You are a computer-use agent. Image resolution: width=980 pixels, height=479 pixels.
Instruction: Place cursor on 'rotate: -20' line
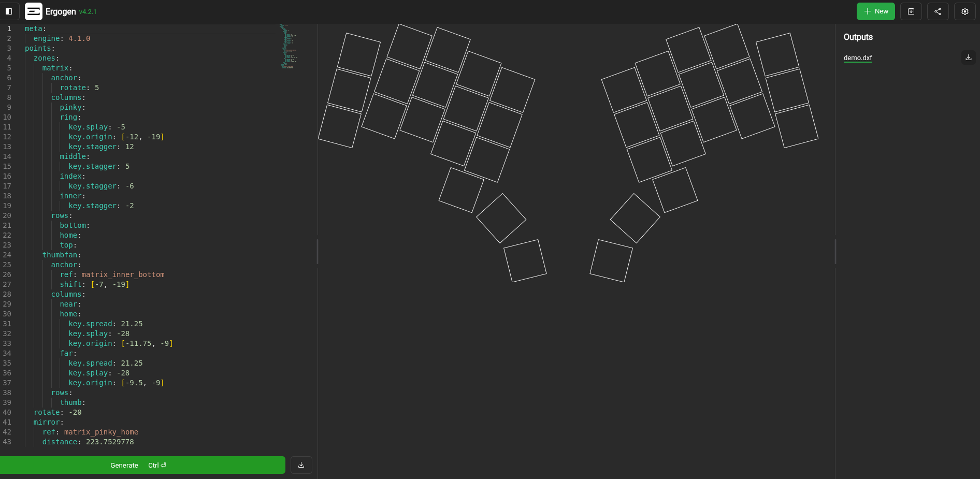(x=57, y=413)
